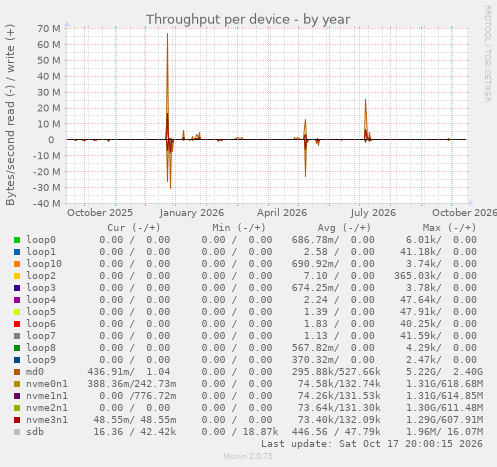Click the April 2026 axis label
The height and width of the screenshot is (467, 497).
click(282, 213)
